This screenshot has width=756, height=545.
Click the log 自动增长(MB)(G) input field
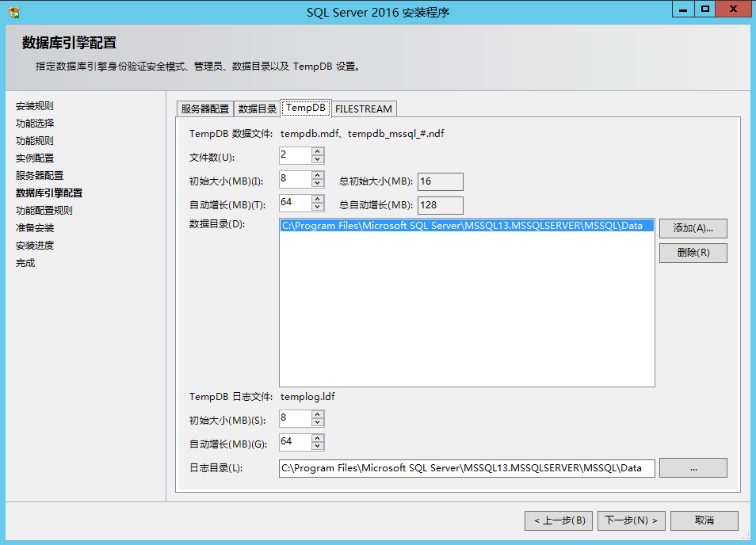[x=295, y=442]
